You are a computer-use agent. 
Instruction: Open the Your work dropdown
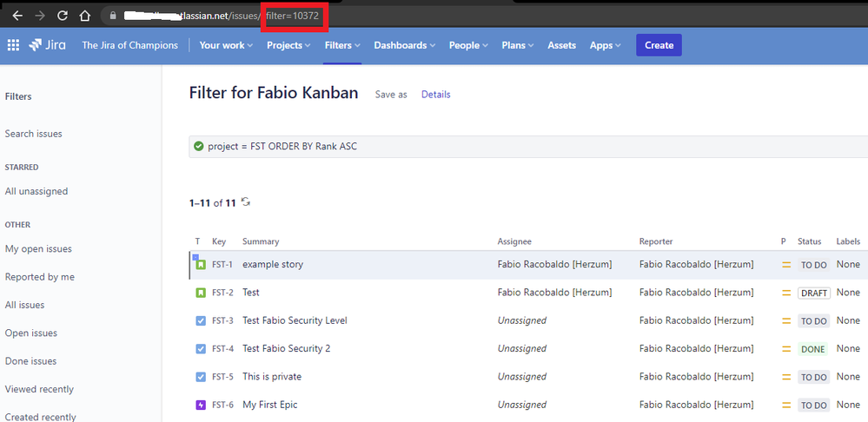click(x=226, y=45)
